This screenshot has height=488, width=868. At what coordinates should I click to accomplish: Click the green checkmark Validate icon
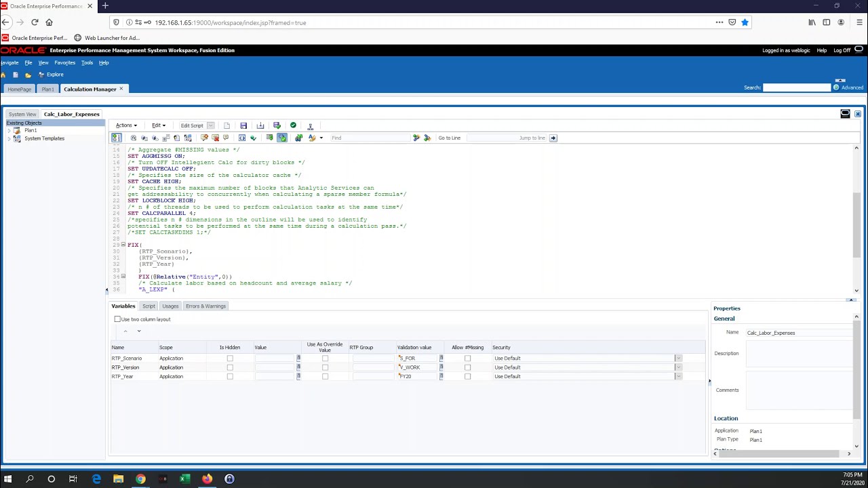pos(293,125)
